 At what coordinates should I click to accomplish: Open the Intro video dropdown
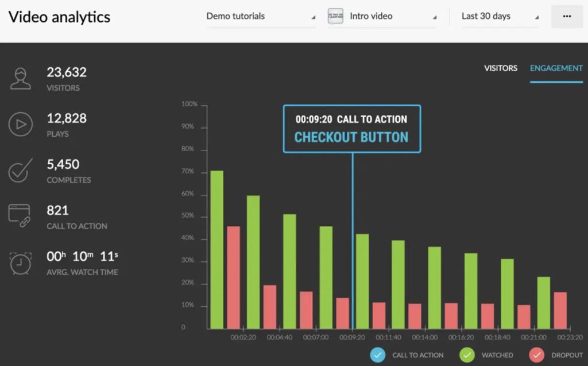coord(382,17)
